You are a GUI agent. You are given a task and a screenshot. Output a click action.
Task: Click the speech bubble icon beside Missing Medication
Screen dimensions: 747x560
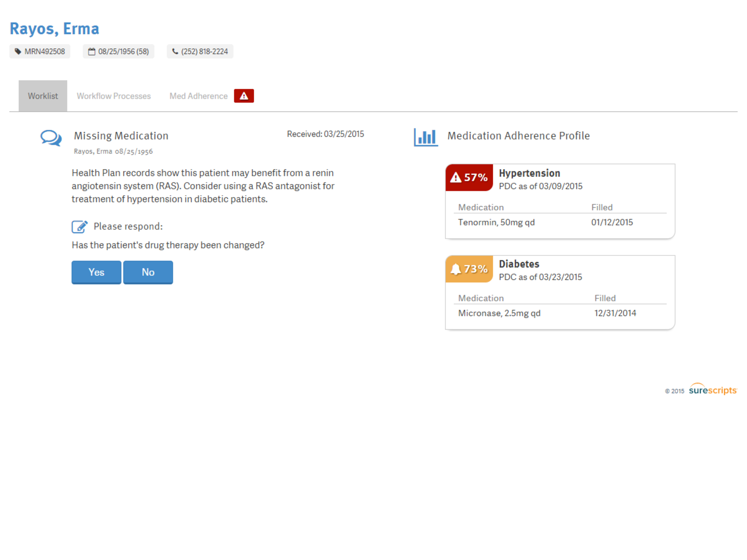[x=50, y=138]
